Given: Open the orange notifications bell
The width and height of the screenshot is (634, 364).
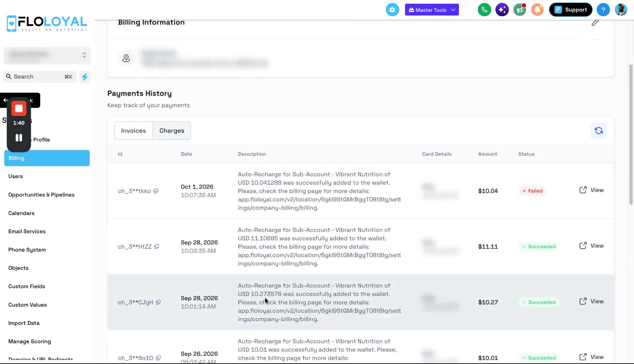Looking at the screenshot, I should [x=537, y=10].
